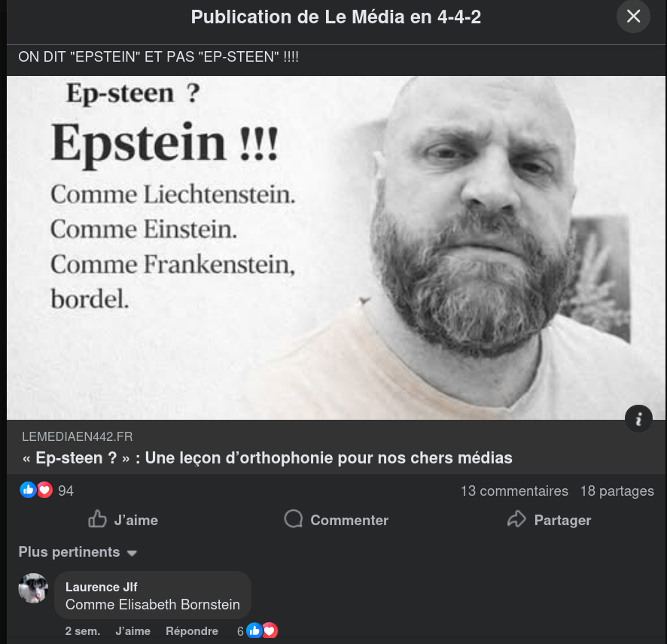Click the LEMEDIAEN442.FR source link

78,436
